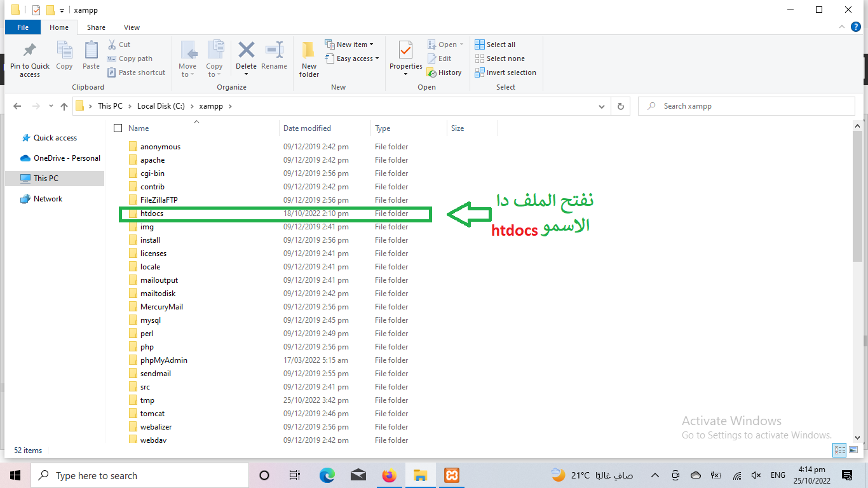The width and height of the screenshot is (868, 488).
Task: Click the New folder icon
Action: click(x=309, y=51)
